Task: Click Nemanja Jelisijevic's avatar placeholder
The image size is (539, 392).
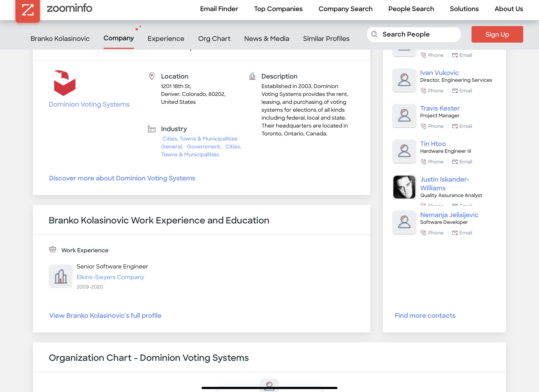Action: (x=404, y=222)
